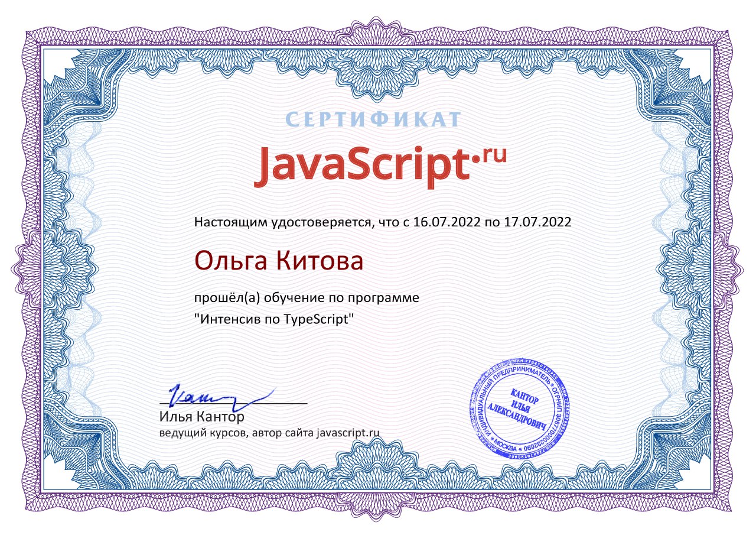Click the name "Илья Кантор" under the signature
The image size is (756, 535).
(203, 417)
